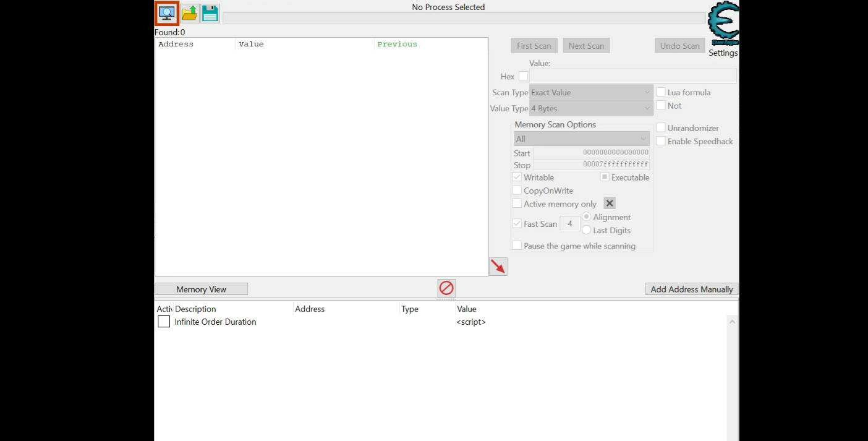Click the X beside Active memory only
The width and height of the screenshot is (868, 441).
609,203
